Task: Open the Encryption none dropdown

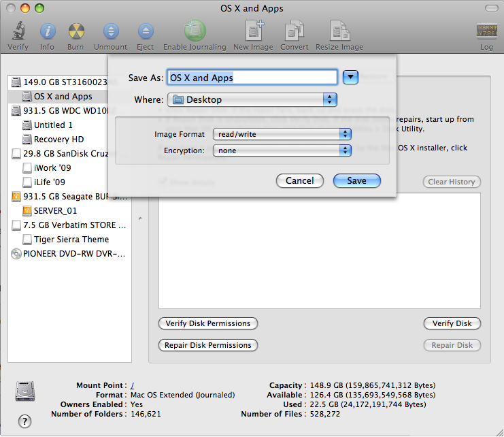Action: 282,150
